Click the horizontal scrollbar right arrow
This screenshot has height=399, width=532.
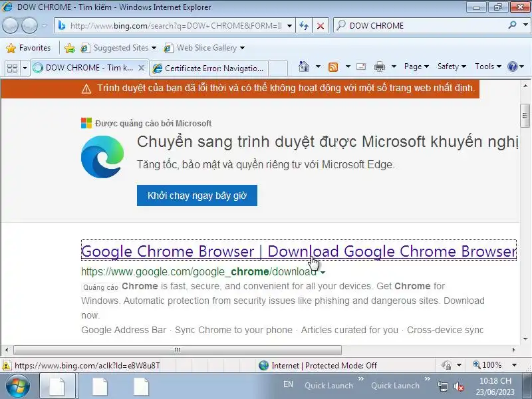(x=513, y=350)
